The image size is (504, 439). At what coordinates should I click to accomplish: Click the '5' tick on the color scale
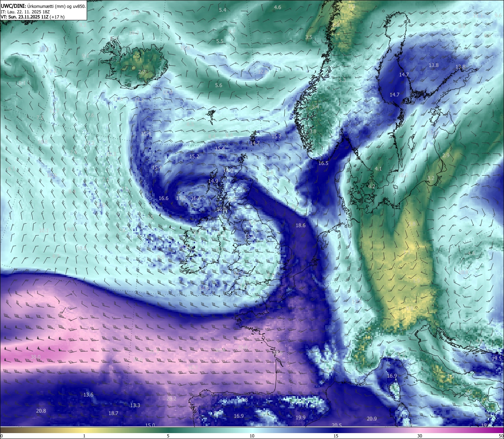pyautogui.click(x=168, y=436)
